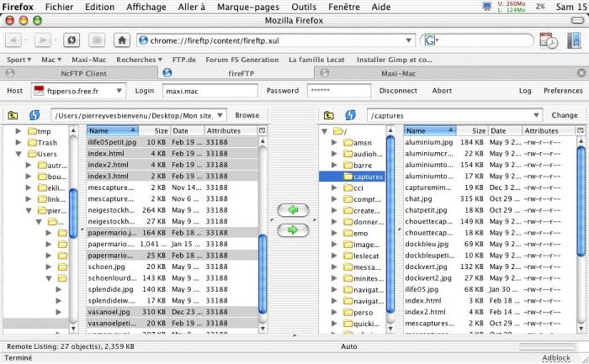This screenshot has width=589, height=364.
Task: Click the local file list scrollbar thumb
Action: click(263, 274)
